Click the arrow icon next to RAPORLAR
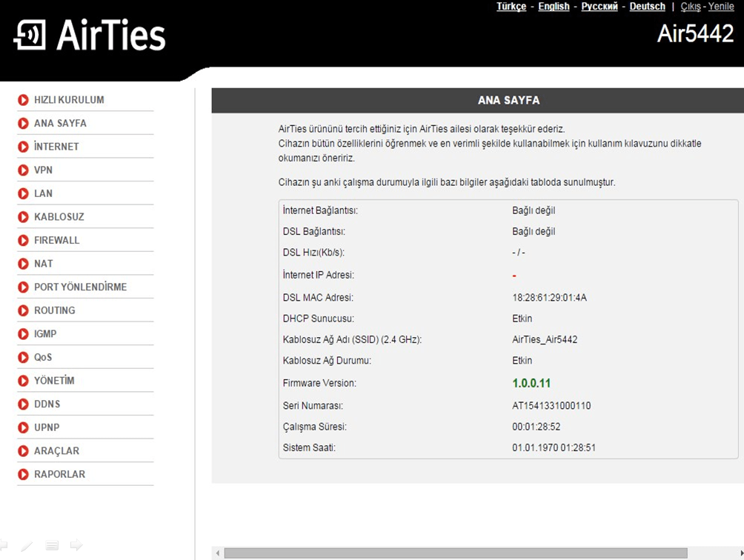 (24, 475)
